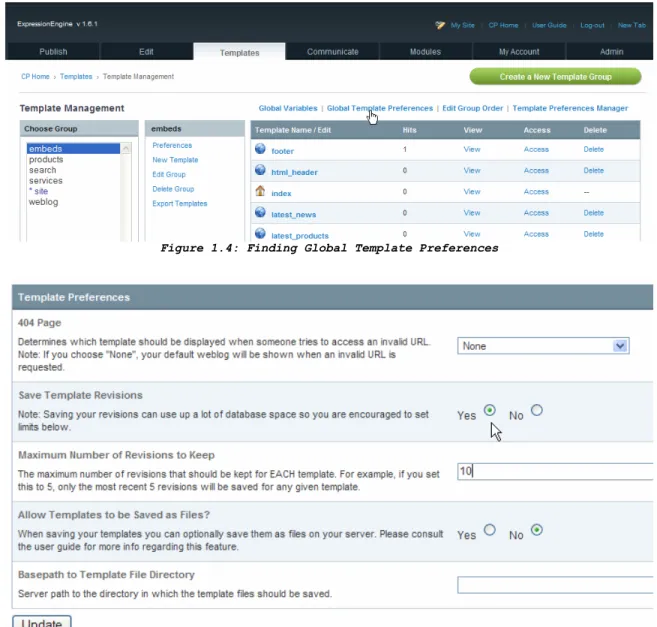
Task: Open Global Template Preferences link
Action: pos(380,108)
